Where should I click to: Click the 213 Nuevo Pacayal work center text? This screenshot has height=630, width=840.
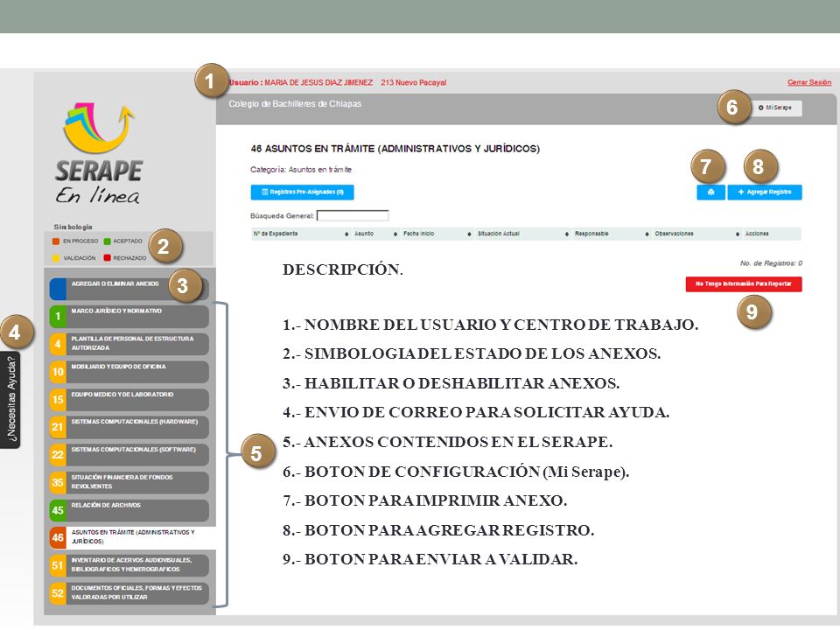(414, 82)
